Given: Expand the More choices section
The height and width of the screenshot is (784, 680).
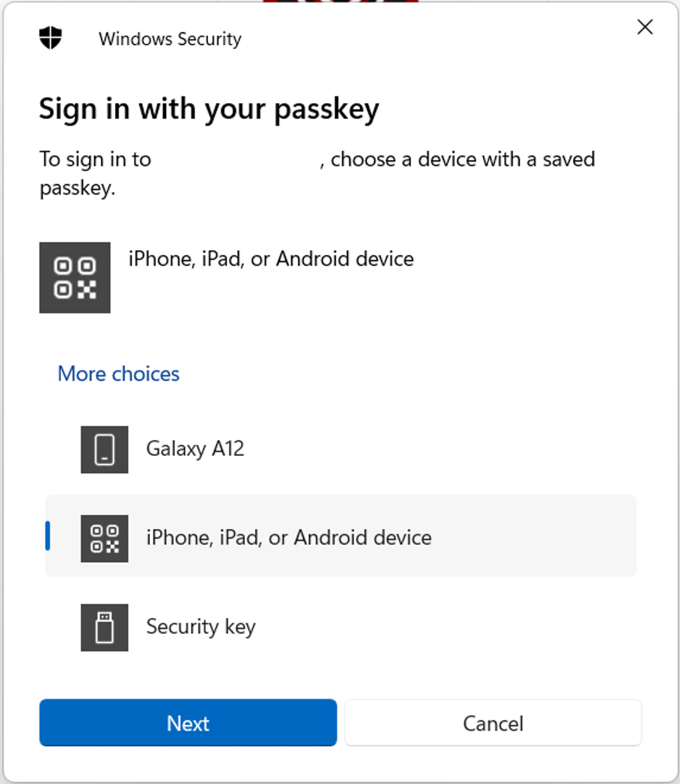Looking at the screenshot, I should [118, 374].
